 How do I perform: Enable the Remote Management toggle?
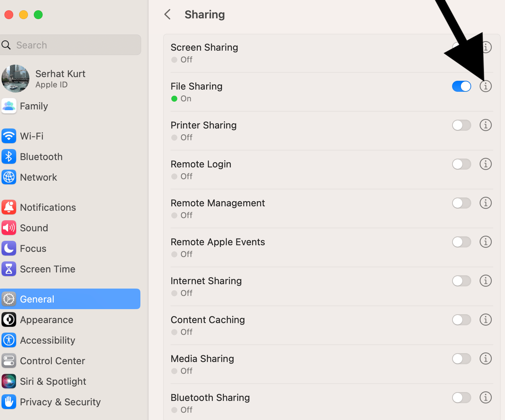(x=462, y=203)
